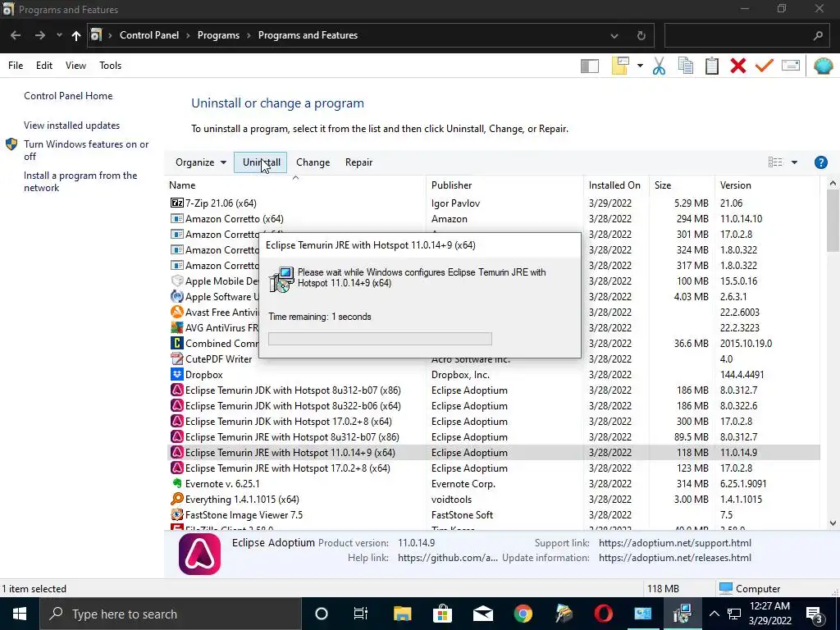Click the globe icon in the toolbar
Image resolution: width=840 pixels, height=630 pixels.
[x=823, y=66]
